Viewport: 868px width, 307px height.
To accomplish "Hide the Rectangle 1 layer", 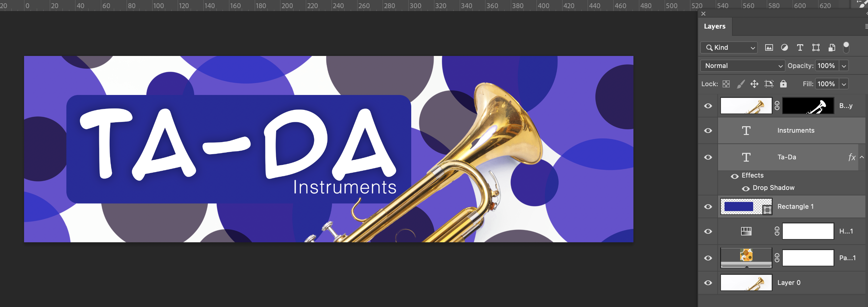I will pyautogui.click(x=708, y=207).
